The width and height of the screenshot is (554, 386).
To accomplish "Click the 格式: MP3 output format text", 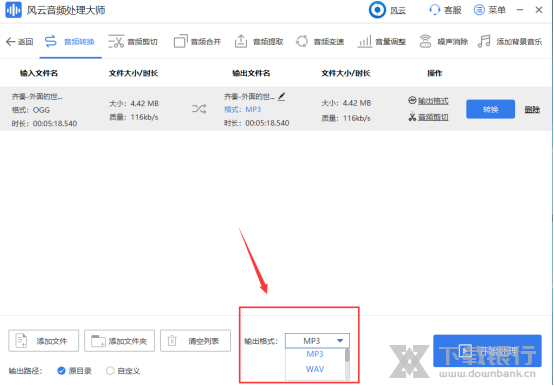I will tap(242, 109).
